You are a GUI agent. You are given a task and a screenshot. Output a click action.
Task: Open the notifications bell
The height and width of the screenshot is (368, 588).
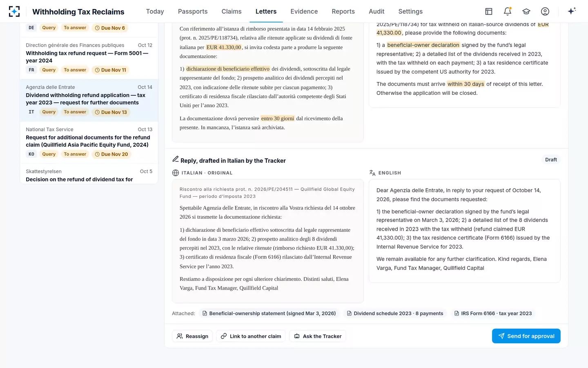pyautogui.click(x=508, y=11)
